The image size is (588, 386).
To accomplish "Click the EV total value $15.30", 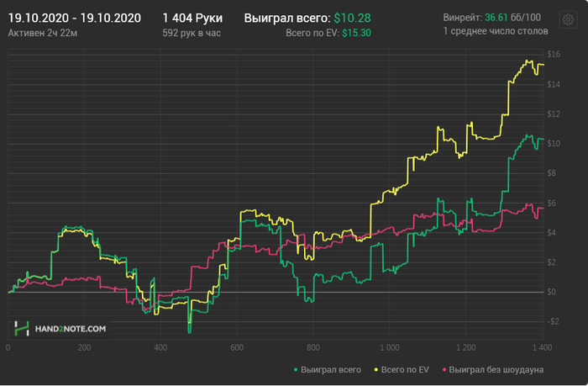I will pos(357,33).
